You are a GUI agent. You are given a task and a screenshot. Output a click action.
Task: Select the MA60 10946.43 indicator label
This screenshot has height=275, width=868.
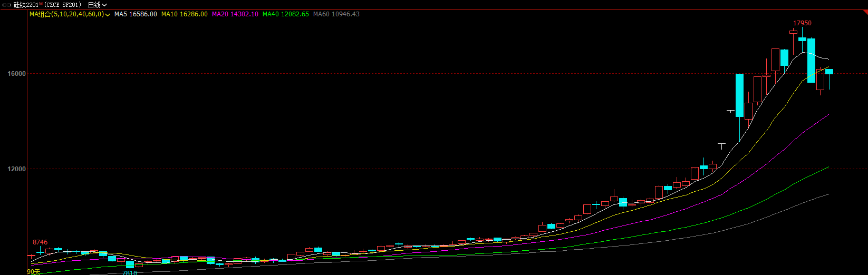coord(336,14)
